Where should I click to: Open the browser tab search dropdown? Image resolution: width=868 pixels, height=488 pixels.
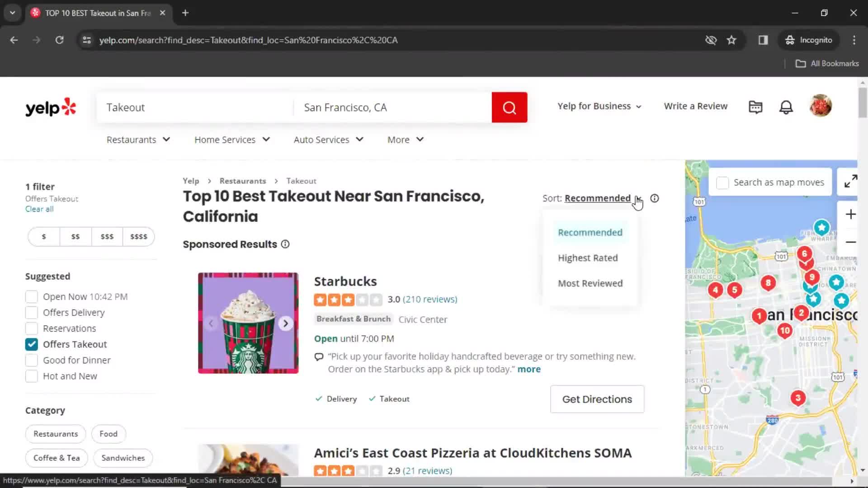pos(13,13)
